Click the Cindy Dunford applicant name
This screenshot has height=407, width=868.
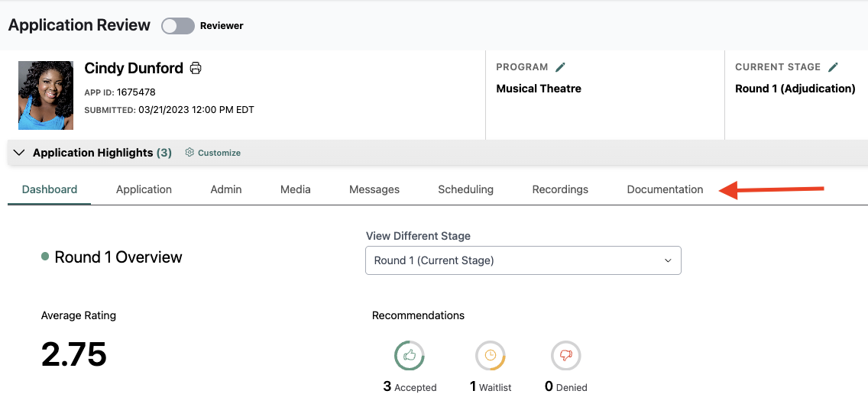[134, 68]
